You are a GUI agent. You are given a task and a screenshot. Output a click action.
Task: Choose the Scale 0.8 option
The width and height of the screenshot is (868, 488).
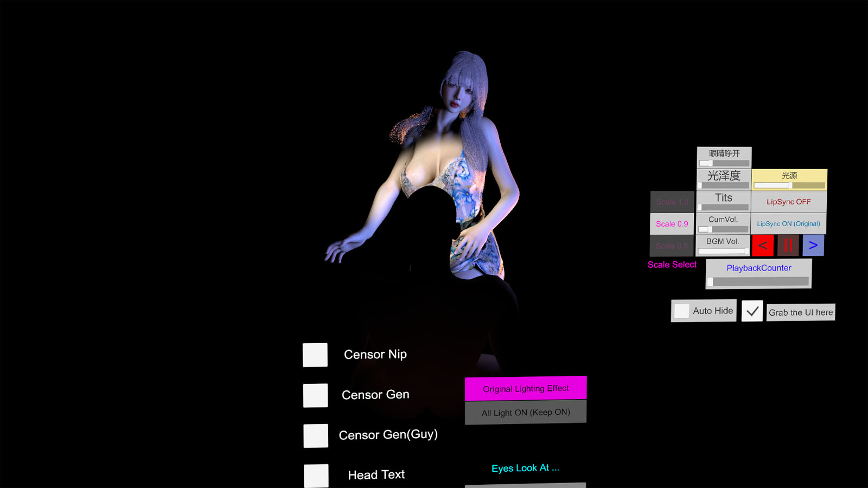pyautogui.click(x=672, y=246)
